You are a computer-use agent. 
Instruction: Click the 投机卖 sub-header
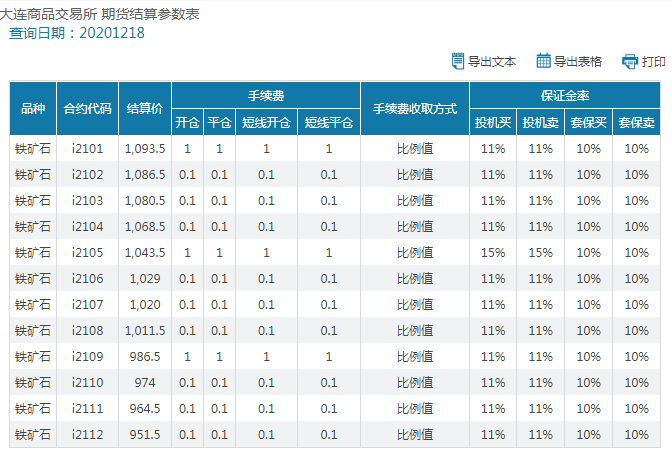click(x=540, y=123)
